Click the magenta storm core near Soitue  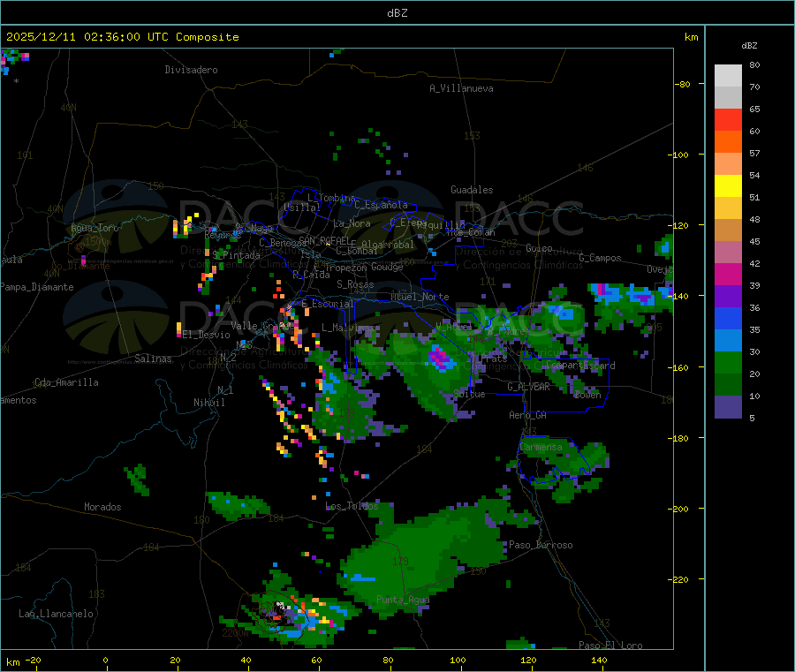[x=439, y=358]
